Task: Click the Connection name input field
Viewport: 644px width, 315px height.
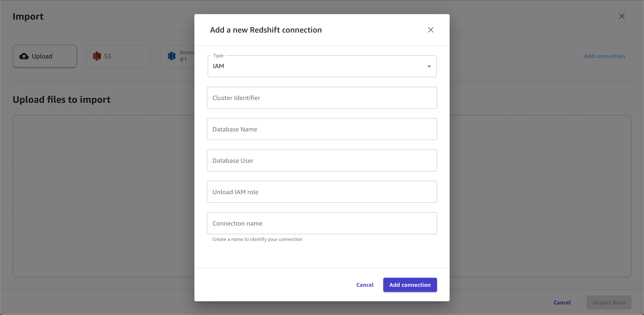Action: click(322, 223)
